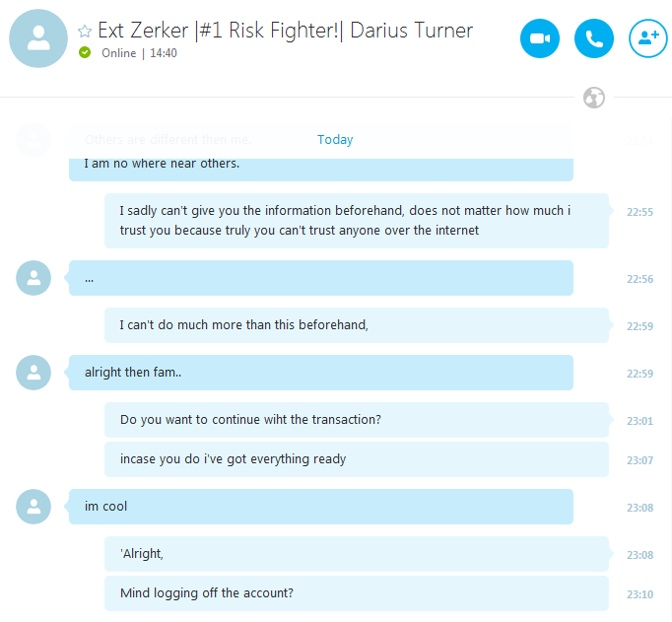Open the globe translator icon
Screen dimensions: 672x622
coord(594,98)
